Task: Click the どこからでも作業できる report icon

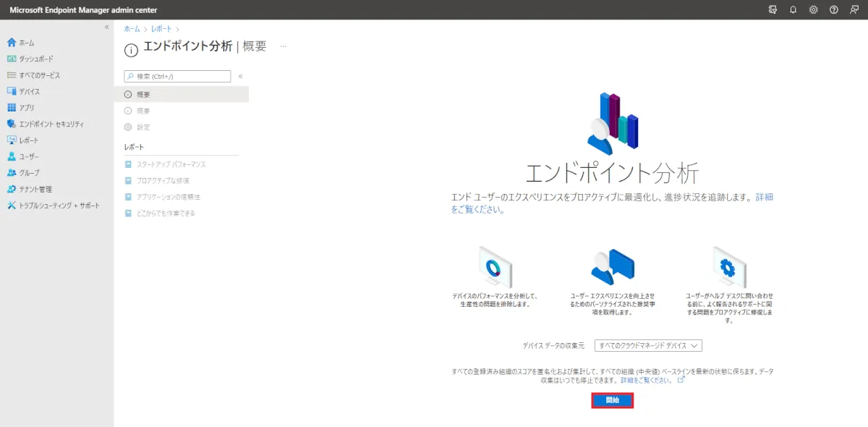Action: (128, 213)
